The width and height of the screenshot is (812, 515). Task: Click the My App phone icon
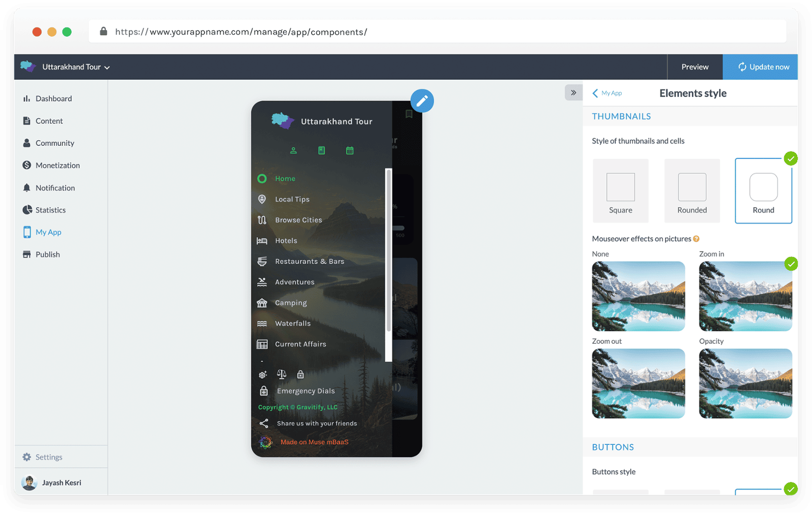[x=27, y=232]
